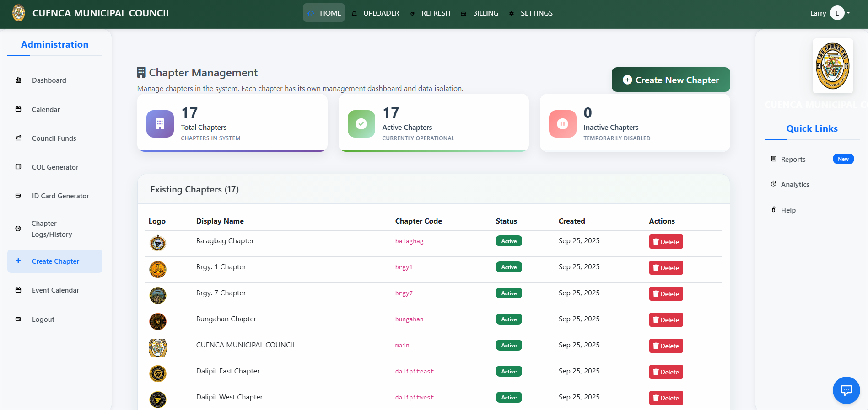The image size is (868, 410).
Task: Click the red Inactive Chapters pause icon
Action: tap(562, 124)
